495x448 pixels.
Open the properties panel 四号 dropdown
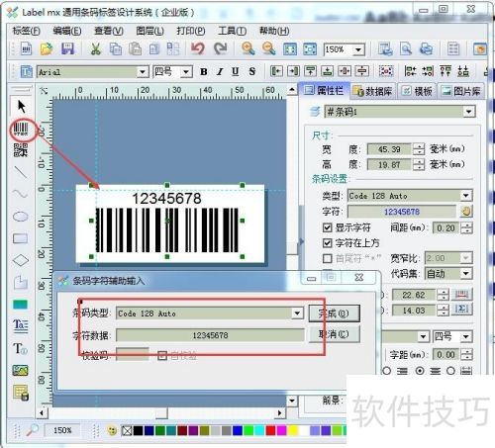466,336
